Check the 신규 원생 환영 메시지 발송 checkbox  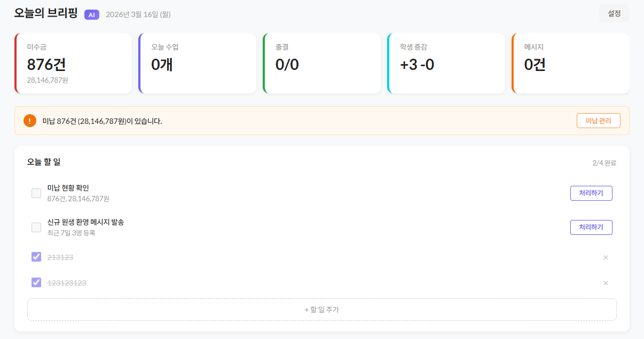36,227
